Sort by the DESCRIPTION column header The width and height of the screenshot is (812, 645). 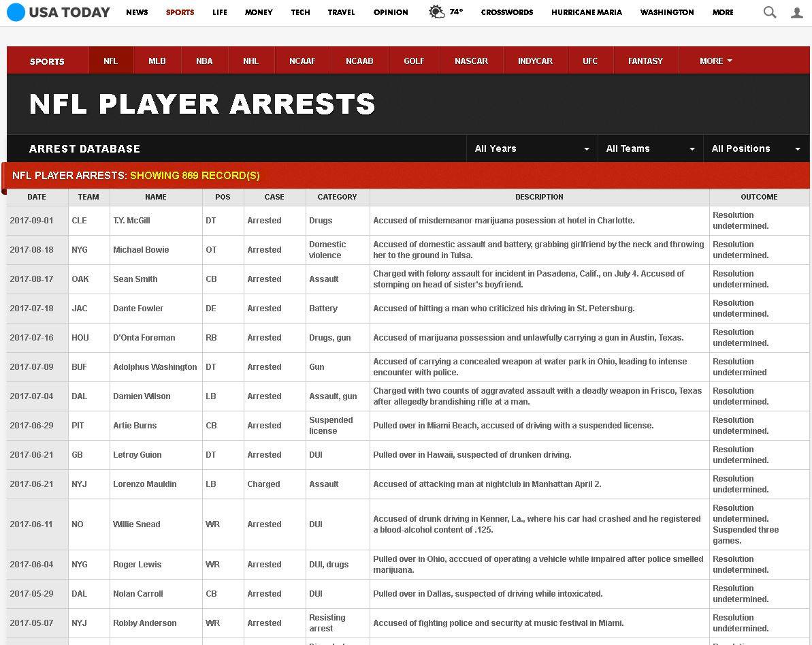pyautogui.click(x=539, y=197)
